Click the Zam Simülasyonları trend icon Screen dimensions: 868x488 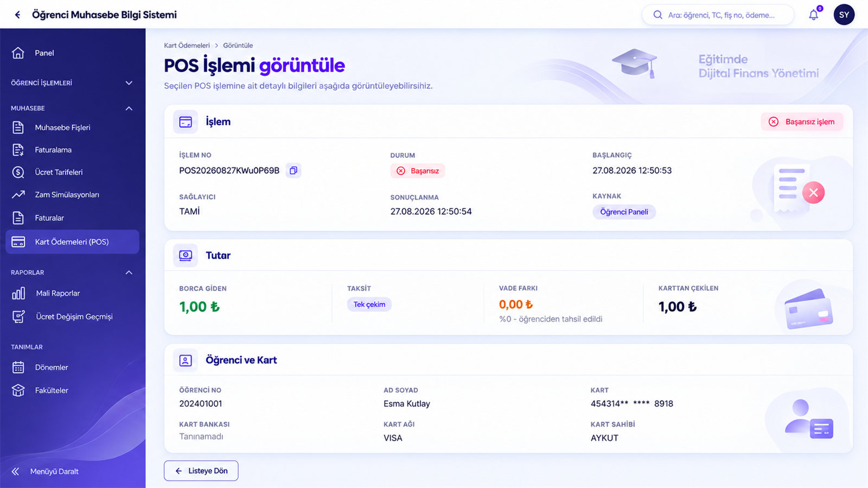pos(18,195)
